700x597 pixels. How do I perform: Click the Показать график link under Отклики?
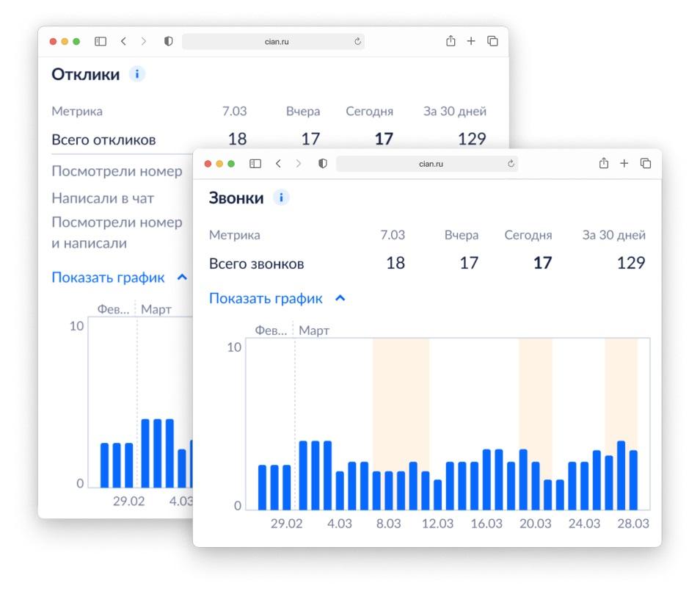click(109, 278)
